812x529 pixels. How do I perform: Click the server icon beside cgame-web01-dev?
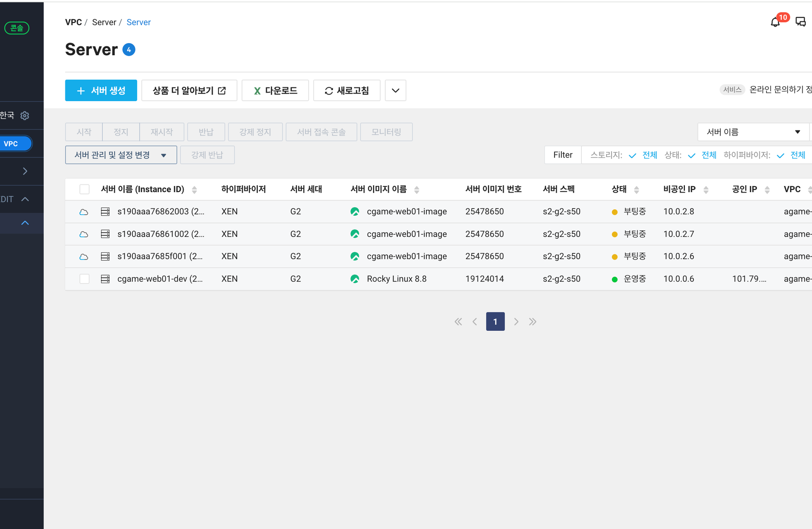pyautogui.click(x=105, y=279)
